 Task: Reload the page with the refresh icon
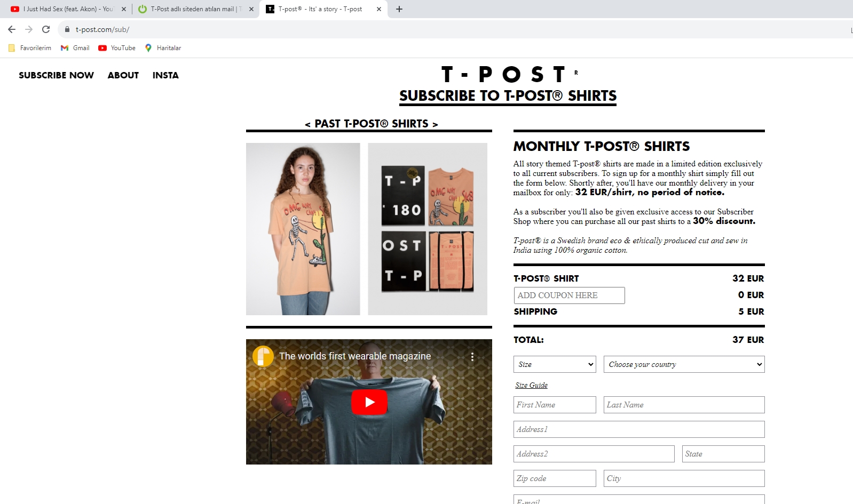coord(46,29)
